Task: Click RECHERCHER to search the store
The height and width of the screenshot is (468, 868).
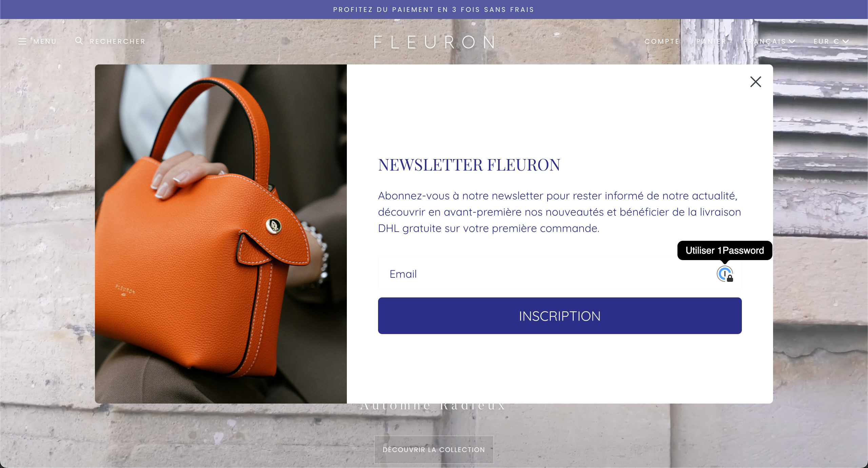Action: pyautogui.click(x=117, y=41)
